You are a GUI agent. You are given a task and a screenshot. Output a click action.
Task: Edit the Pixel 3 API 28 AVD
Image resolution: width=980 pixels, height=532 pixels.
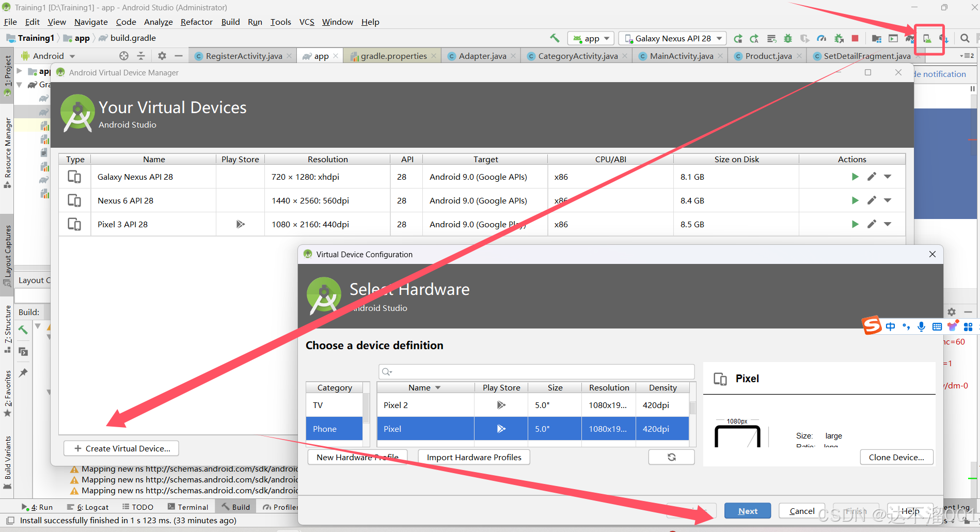coord(872,224)
